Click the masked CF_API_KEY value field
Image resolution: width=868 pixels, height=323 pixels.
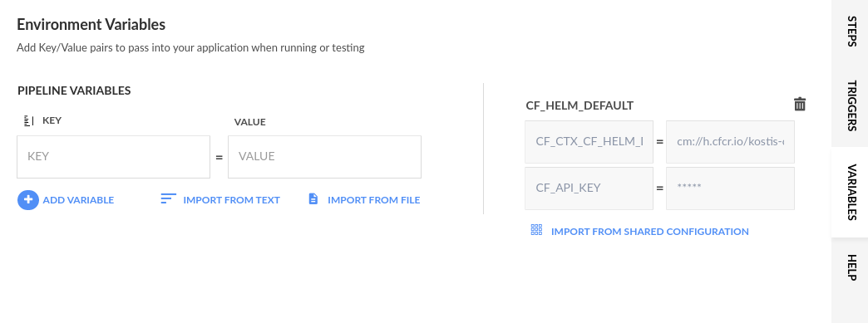[x=730, y=188]
